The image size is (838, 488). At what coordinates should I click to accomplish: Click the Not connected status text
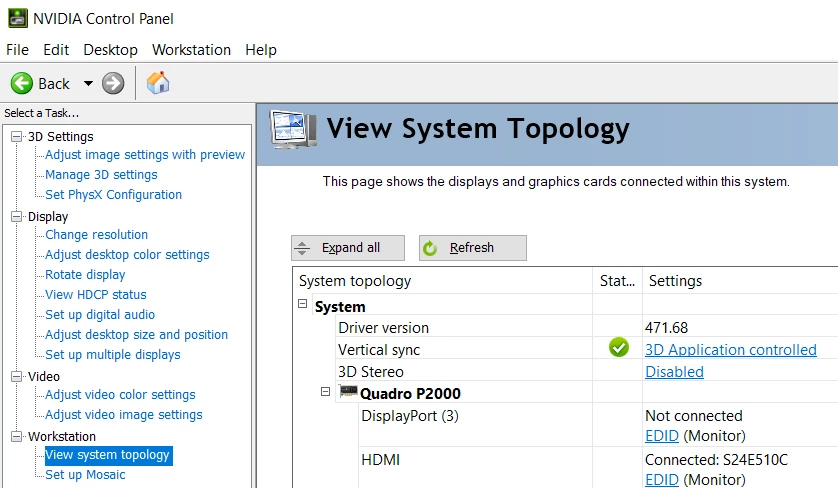tap(694, 416)
